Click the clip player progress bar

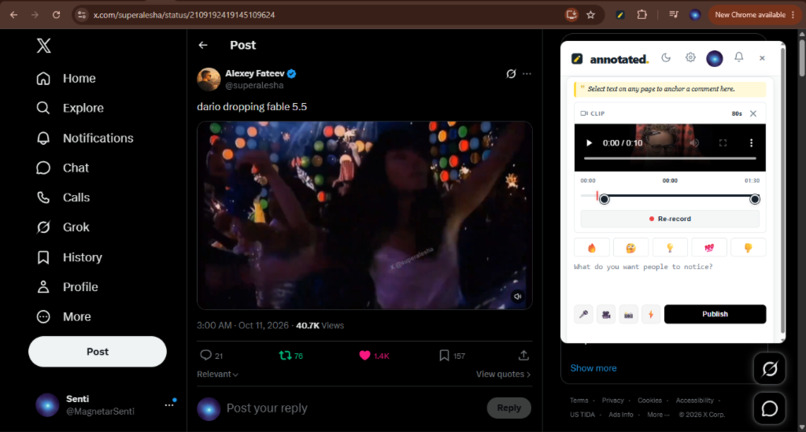[670, 158]
